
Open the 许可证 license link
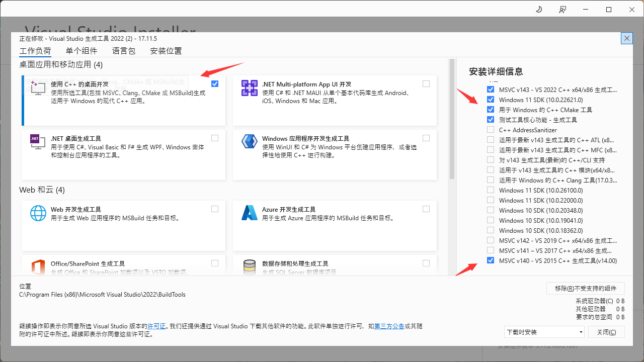pos(156,326)
